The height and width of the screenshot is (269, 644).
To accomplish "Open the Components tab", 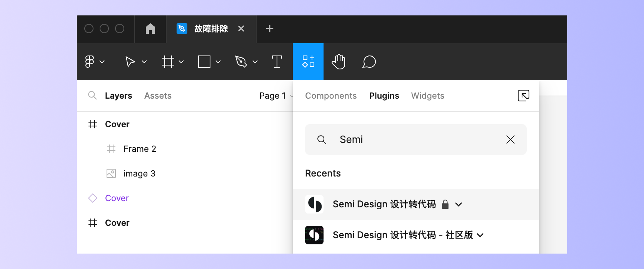I will (x=331, y=96).
